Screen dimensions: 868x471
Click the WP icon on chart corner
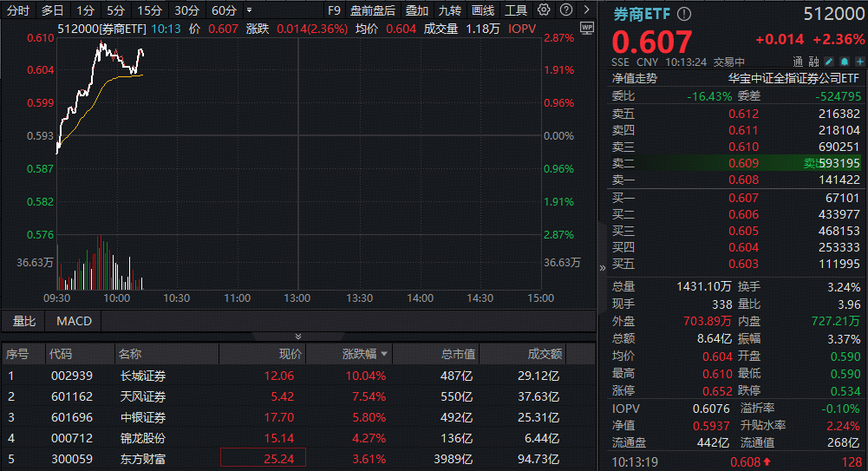click(x=586, y=28)
